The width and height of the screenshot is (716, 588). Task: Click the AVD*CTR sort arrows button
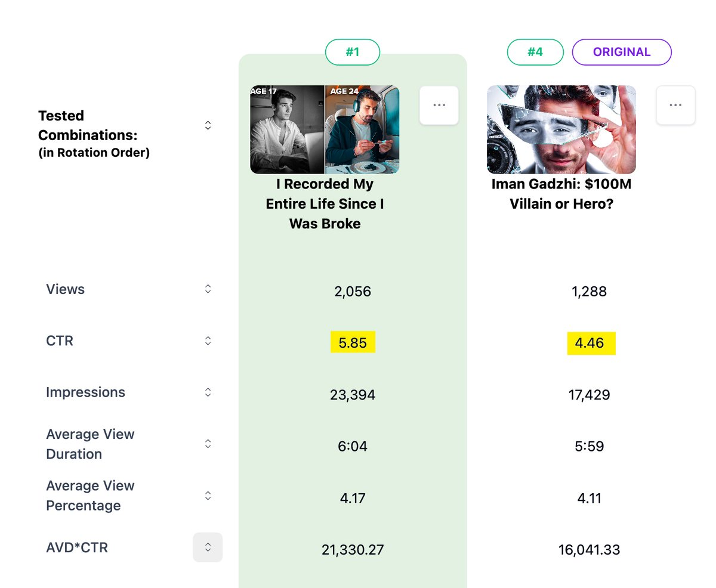pos(208,547)
